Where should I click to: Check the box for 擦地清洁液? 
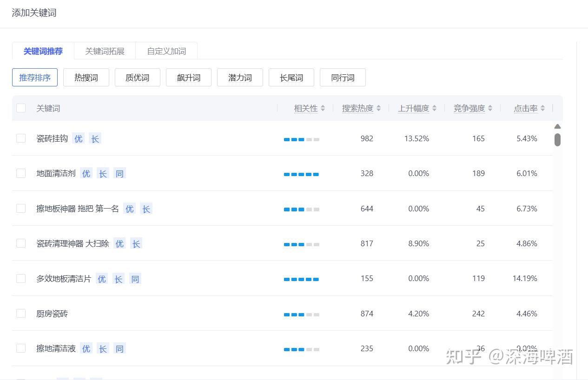[21, 348]
